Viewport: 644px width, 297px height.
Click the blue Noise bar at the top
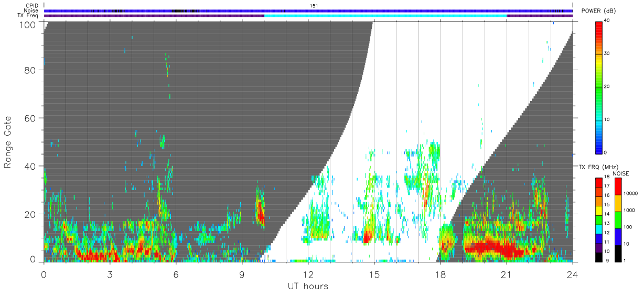(308, 10)
